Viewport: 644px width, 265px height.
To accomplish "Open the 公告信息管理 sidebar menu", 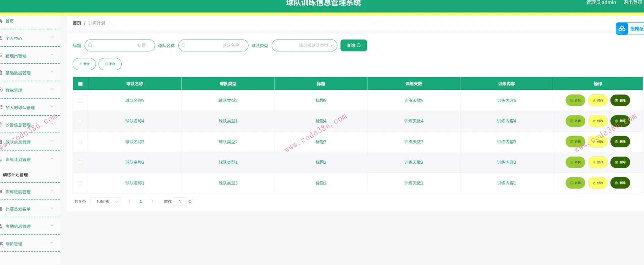I will 30,125.
